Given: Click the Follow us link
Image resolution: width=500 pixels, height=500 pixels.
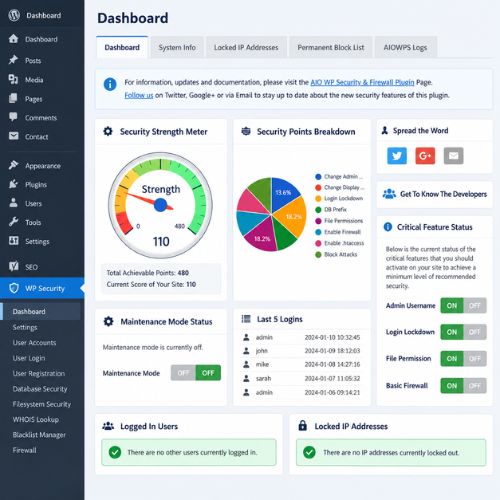Looking at the screenshot, I should 139,95.
